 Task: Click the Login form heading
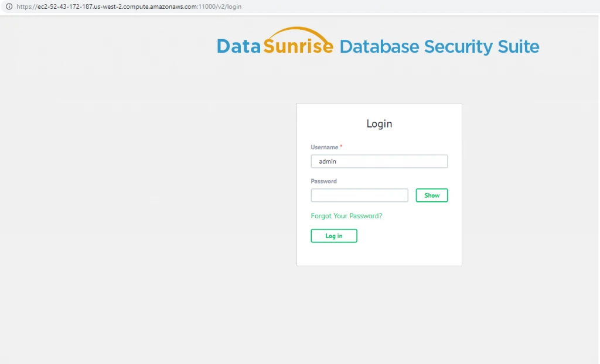379,123
